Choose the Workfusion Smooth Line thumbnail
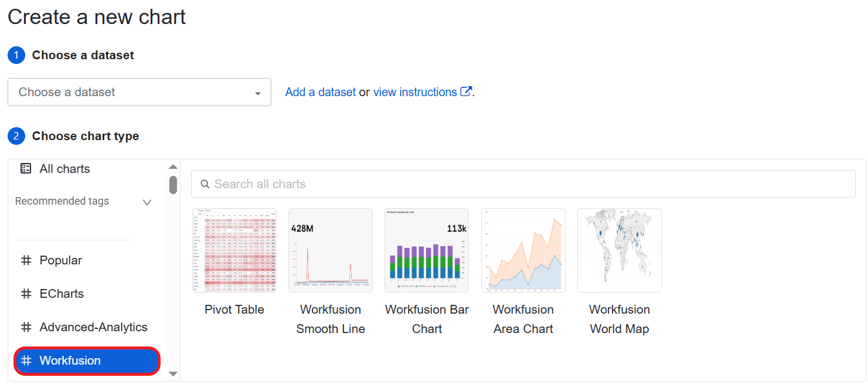 coord(331,250)
